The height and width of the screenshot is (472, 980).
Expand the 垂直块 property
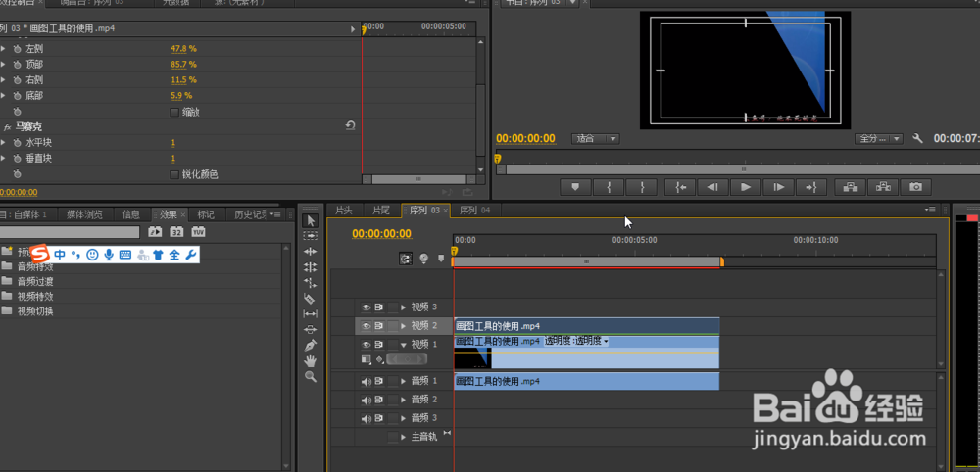click(x=3, y=159)
